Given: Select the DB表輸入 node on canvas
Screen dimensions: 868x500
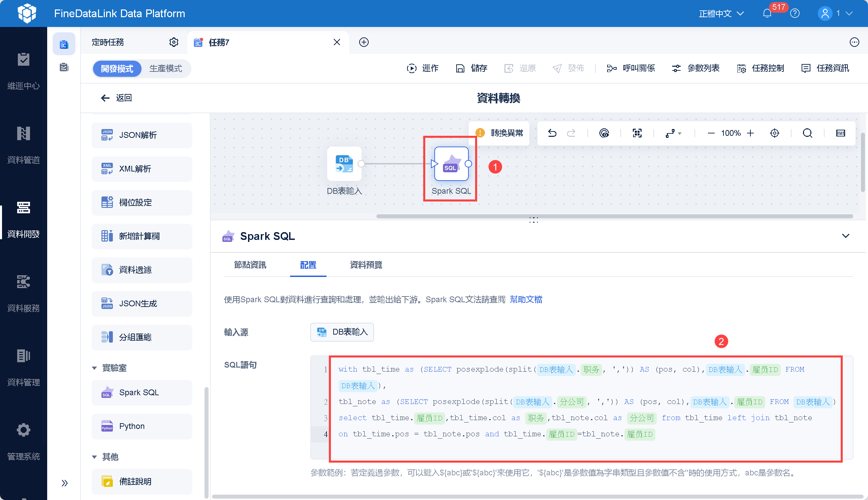Looking at the screenshot, I should pyautogui.click(x=344, y=164).
